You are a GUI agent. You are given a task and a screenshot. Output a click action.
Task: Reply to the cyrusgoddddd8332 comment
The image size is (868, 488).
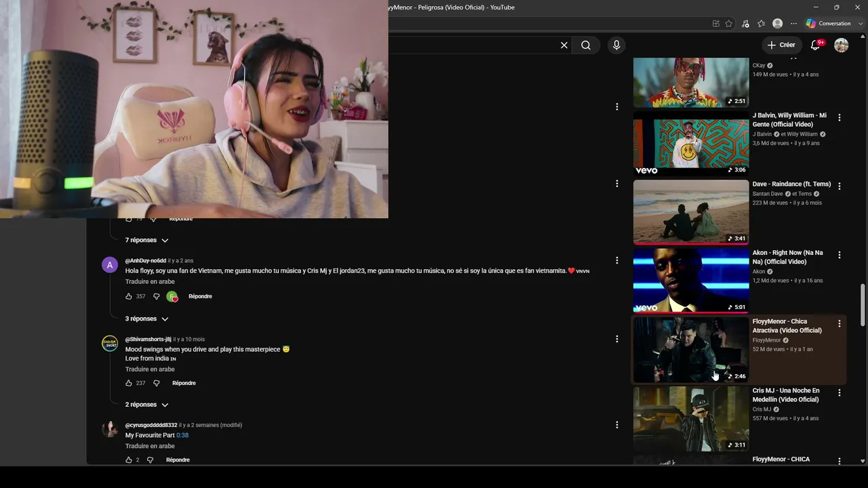(x=178, y=460)
